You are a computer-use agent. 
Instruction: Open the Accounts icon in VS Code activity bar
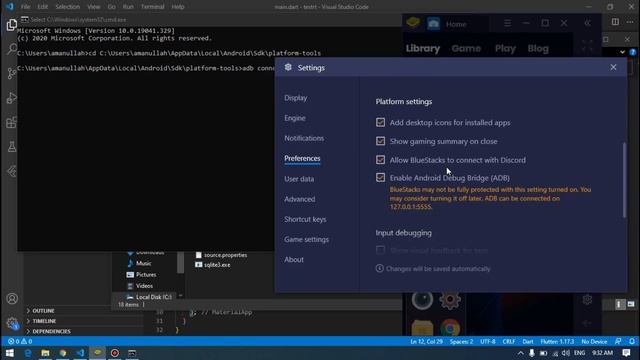[x=12, y=299]
